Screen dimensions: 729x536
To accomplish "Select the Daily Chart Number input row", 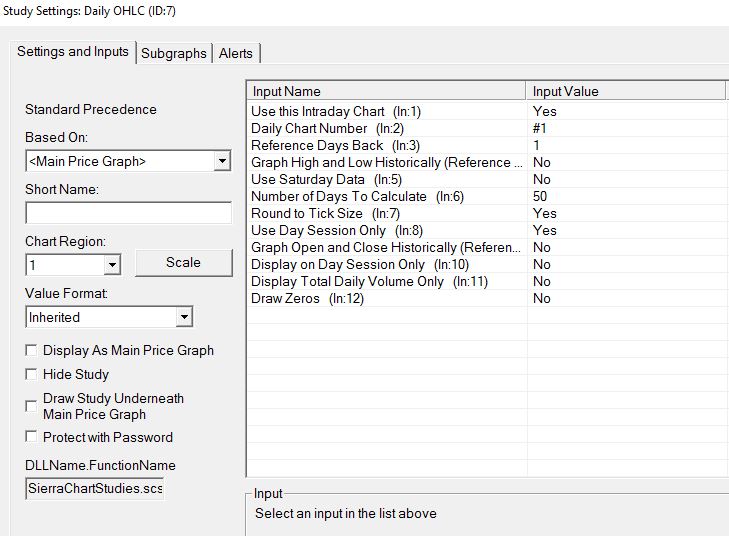I will coord(387,129).
